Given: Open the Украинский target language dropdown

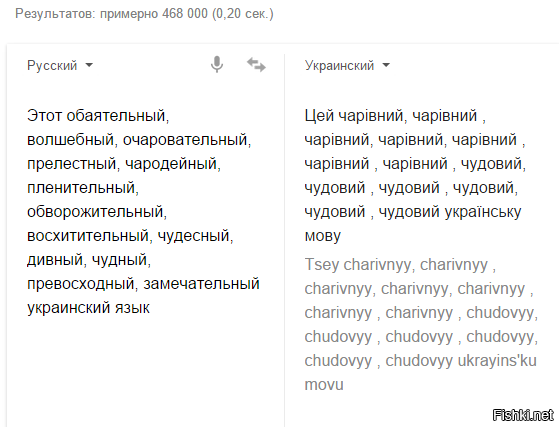Looking at the screenshot, I should (x=347, y=66).
